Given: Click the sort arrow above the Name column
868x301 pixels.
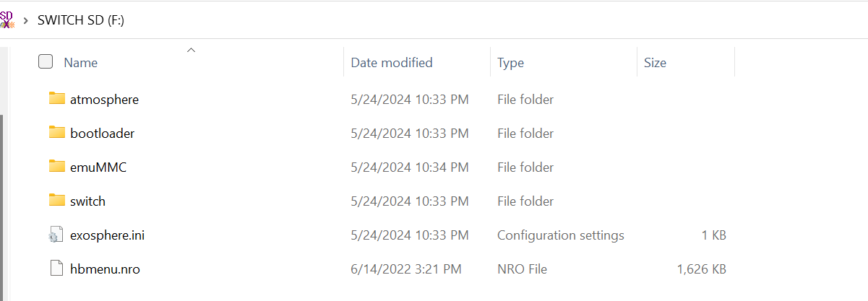Looking at the screenshot, I should click(191, 50).
